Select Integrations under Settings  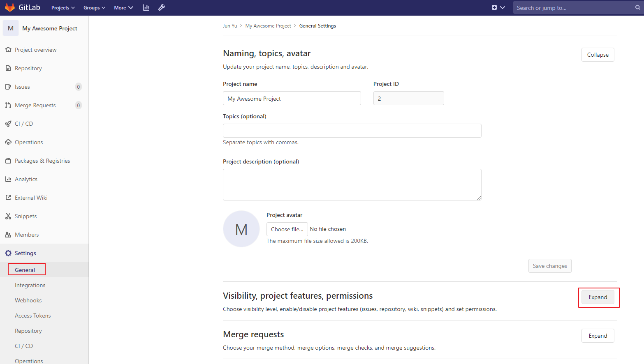(30, 285)
